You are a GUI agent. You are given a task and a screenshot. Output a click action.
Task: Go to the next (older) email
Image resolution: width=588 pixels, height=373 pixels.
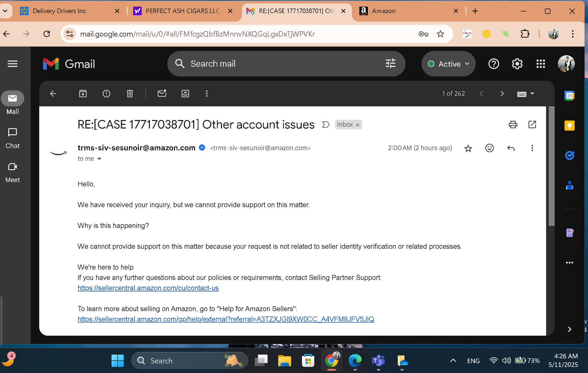502,94
